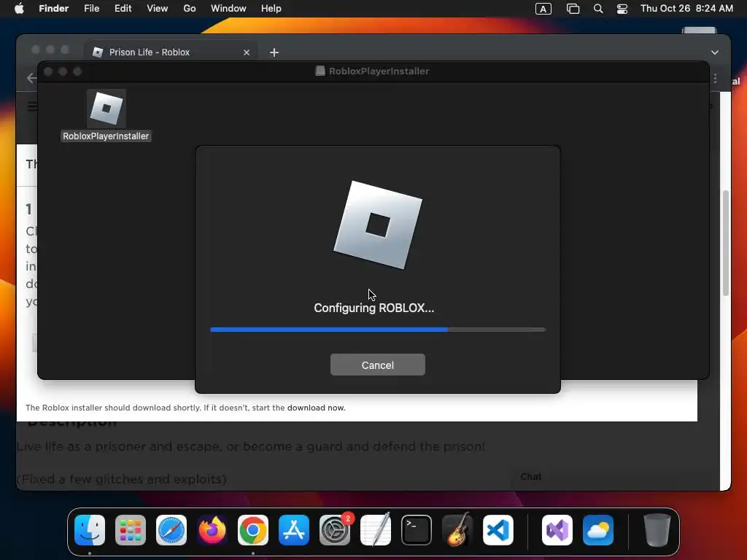Open the Chat panel on the Roblox page
This screenshot has width=747, height=560.
pos(531,477)
